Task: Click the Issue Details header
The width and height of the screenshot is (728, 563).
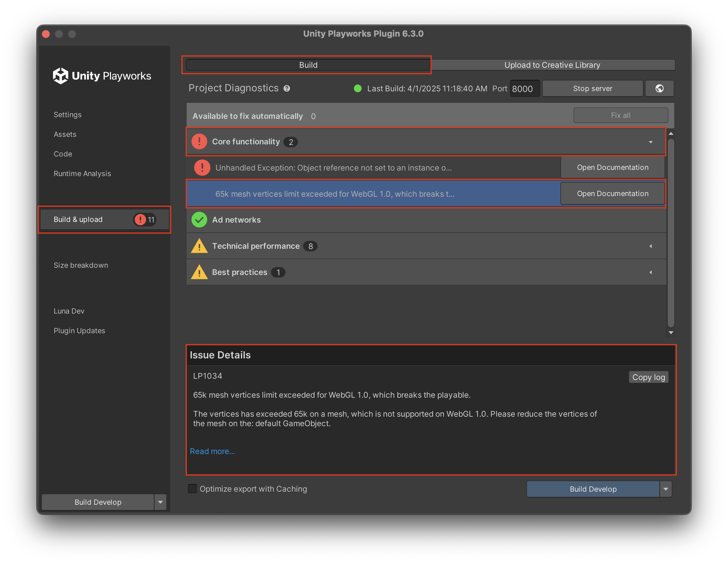Action: tap(220, 355)
